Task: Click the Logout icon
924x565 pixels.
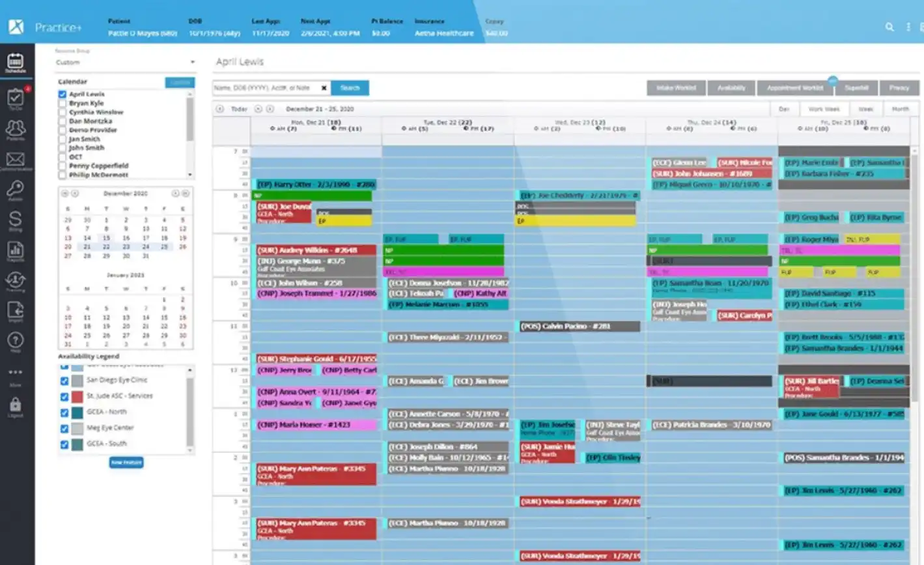Action: pyautogui.click(x=16, y=402)
